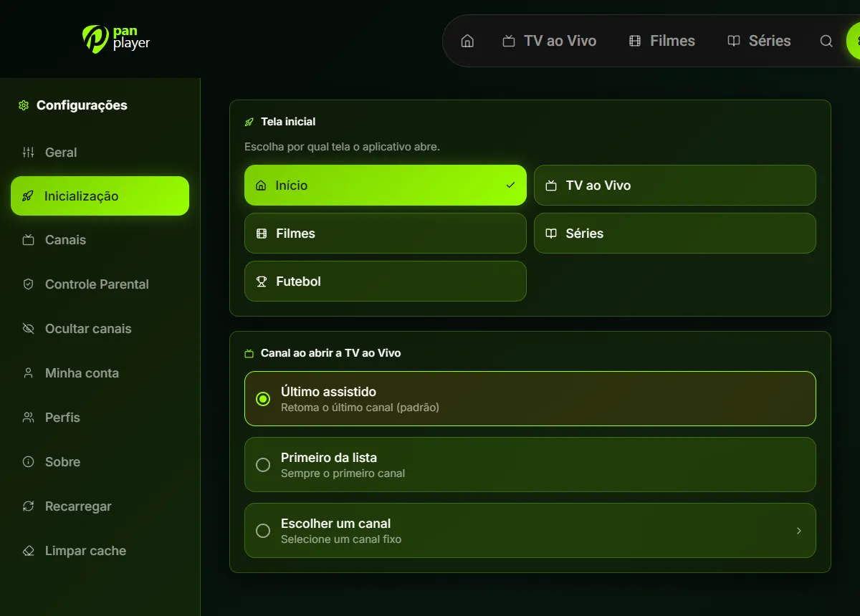Open Geral settings section
This screenshot has height=616, width=860.
[100, 152]
